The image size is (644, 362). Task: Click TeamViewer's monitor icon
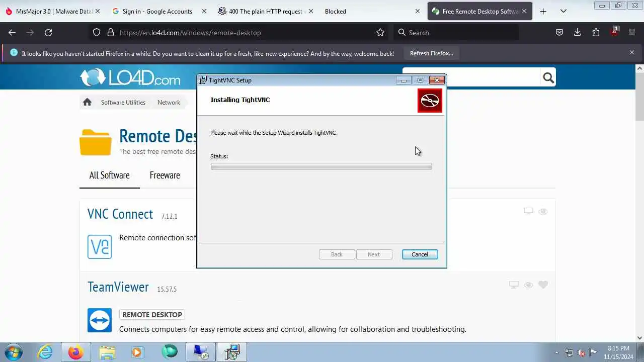tap(514, 285)
